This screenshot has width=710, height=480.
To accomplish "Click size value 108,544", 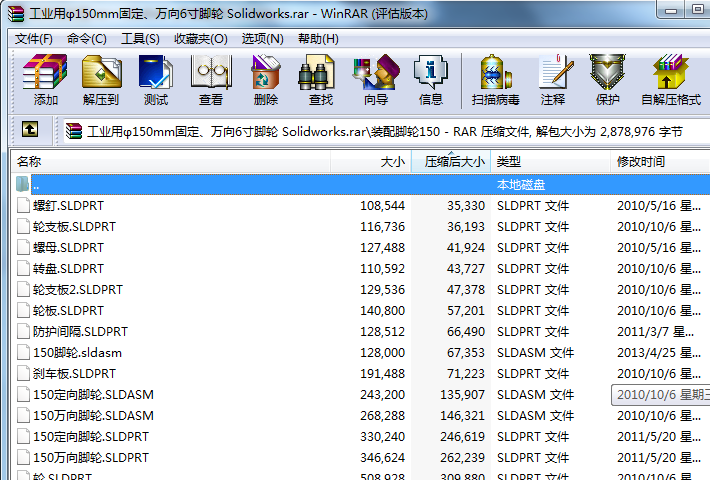I will 382,206.
